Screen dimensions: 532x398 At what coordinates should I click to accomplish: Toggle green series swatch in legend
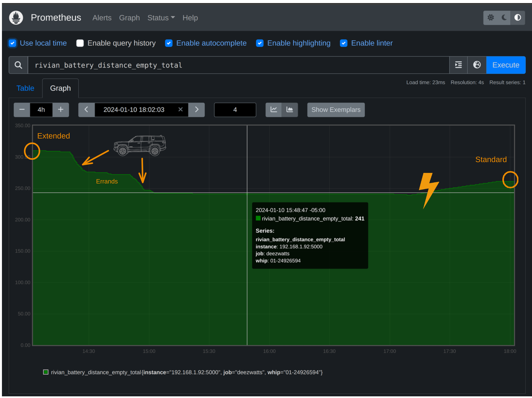point(46,372)
